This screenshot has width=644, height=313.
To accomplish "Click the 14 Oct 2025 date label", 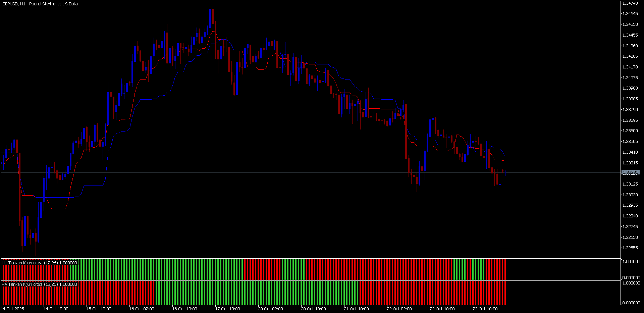I will (x=12, y=309).
